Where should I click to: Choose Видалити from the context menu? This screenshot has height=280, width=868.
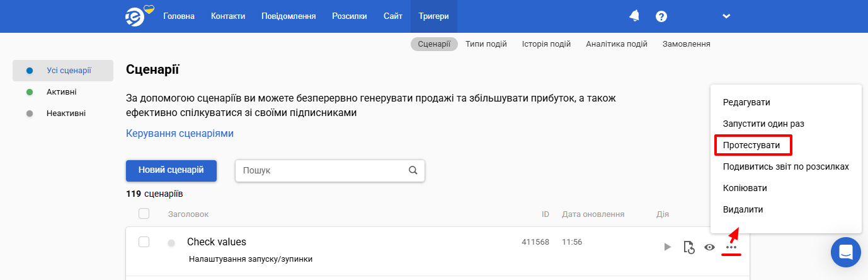coord(743,209)
